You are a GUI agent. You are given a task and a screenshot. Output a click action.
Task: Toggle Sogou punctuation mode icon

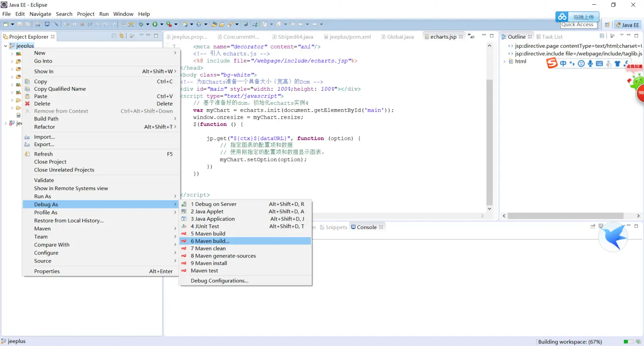(572, 64)
